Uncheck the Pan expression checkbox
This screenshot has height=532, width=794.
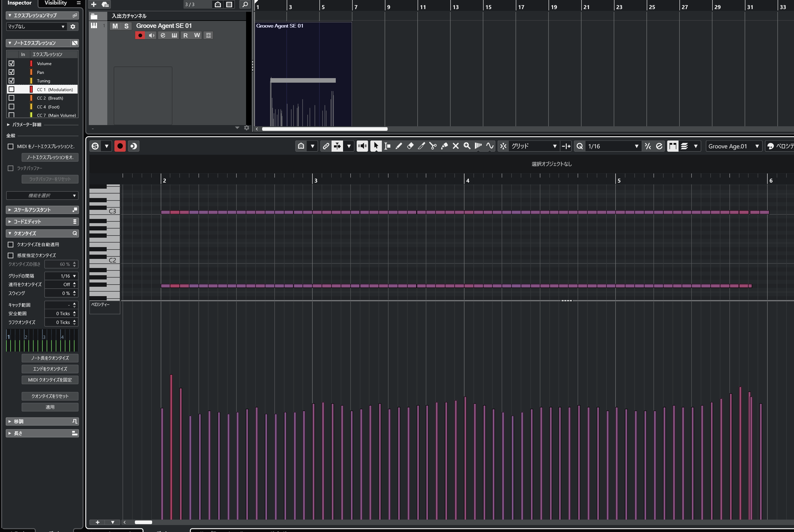pyautogui.click(x=12, y=72)
